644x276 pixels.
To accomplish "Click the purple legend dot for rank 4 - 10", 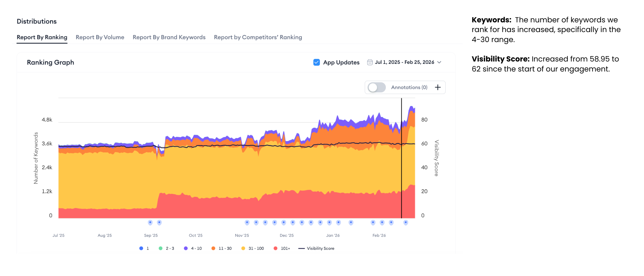I will pos(186,248).
